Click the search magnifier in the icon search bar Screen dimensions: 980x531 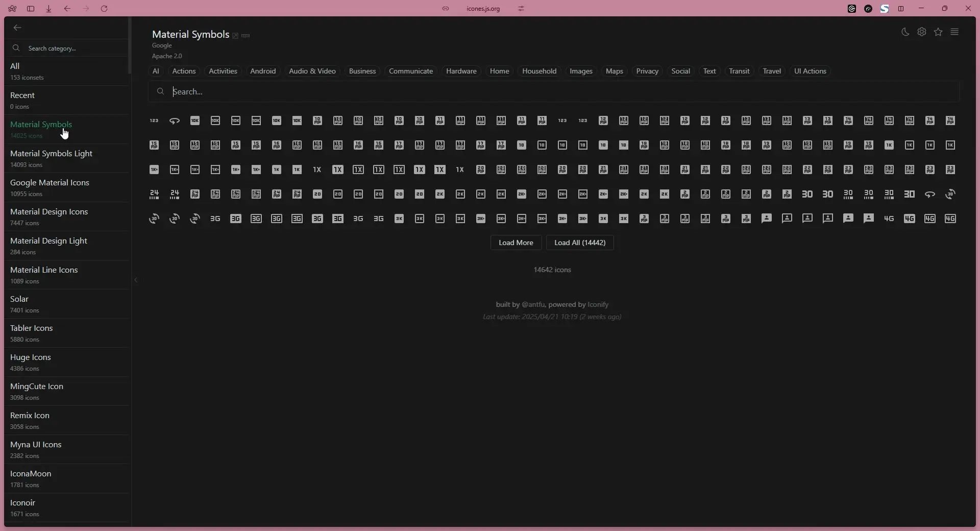160,92
